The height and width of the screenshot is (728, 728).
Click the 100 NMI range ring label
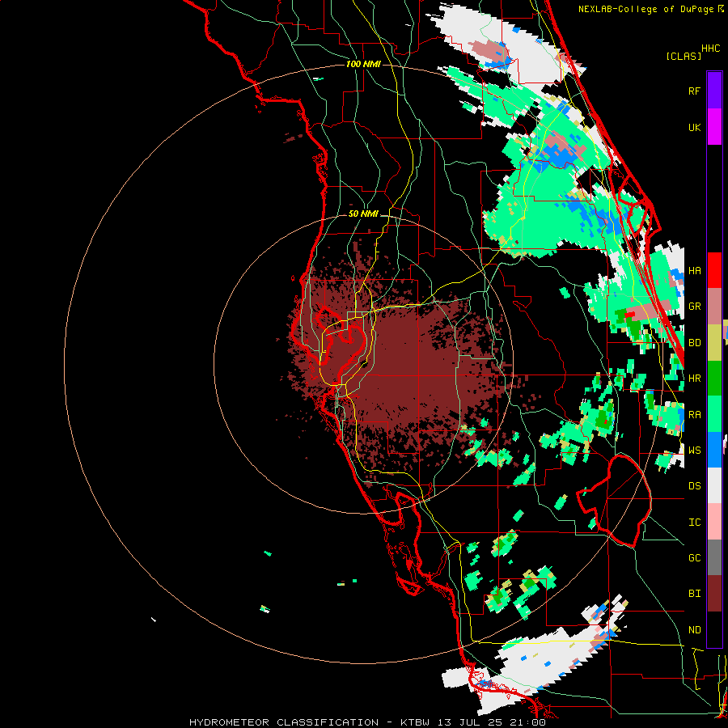pos(363,64)
